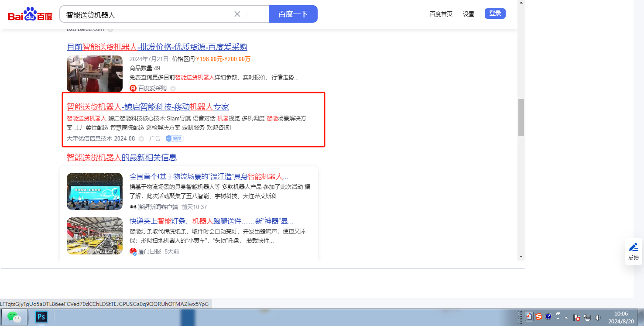This screenshot has height=326, width=644.
Task: Clear the search box with X icon
Action: 237,14
